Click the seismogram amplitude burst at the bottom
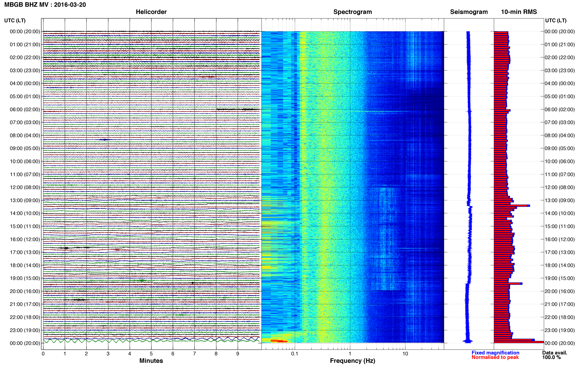Screen dimensions: 588x368 coord(467,341)
